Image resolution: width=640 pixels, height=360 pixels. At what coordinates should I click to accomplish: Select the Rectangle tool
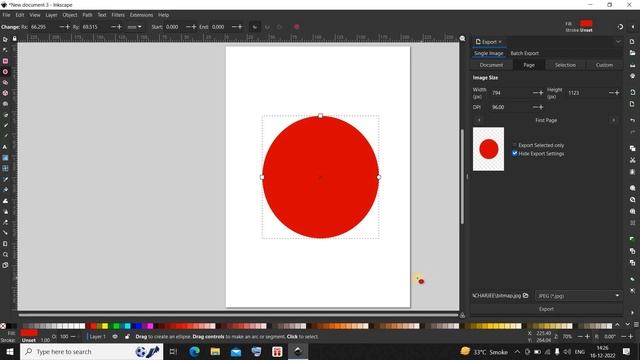point(5,61)
